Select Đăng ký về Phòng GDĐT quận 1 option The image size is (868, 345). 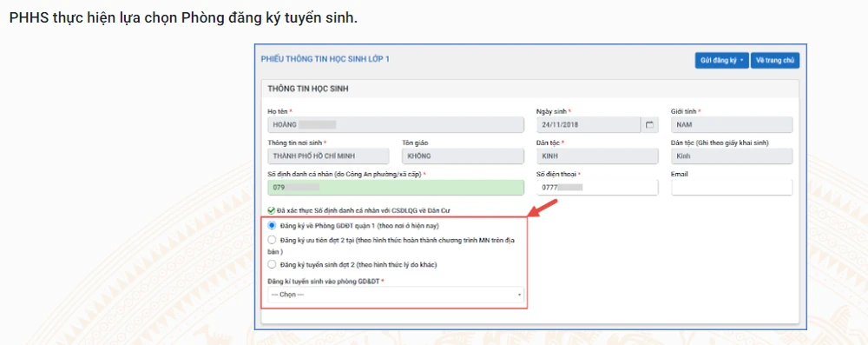click(x=271, y=226)
